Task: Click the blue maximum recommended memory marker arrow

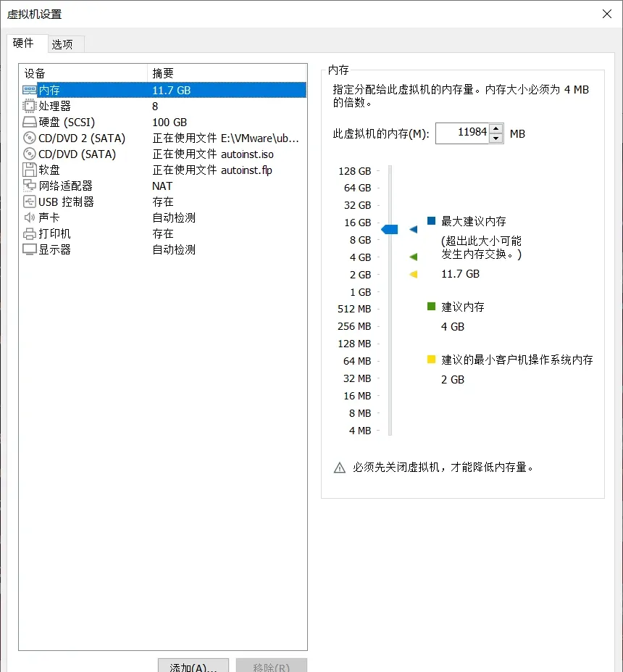Action: [413, 229]
